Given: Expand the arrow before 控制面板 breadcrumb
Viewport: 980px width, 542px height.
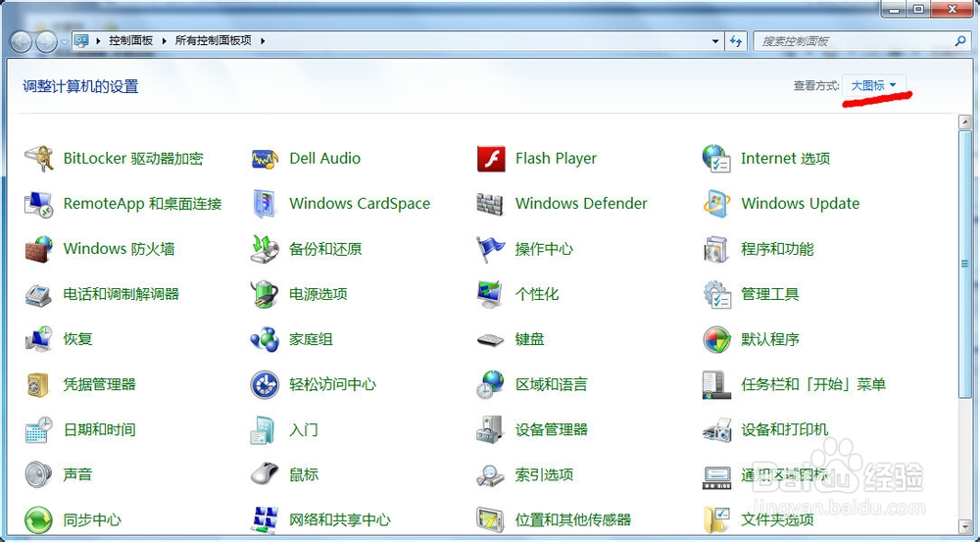Looking at the screenshot, I should [x=98, y=40].
